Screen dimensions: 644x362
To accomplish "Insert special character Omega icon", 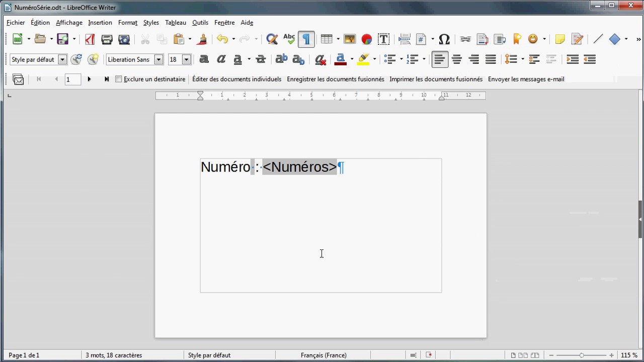I will (x=444, y=39).
